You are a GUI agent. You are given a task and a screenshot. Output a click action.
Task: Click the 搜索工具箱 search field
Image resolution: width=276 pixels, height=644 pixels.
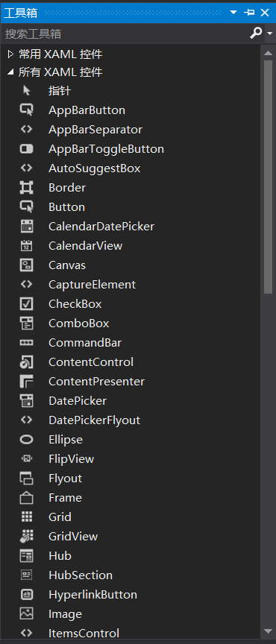(125, 34)
